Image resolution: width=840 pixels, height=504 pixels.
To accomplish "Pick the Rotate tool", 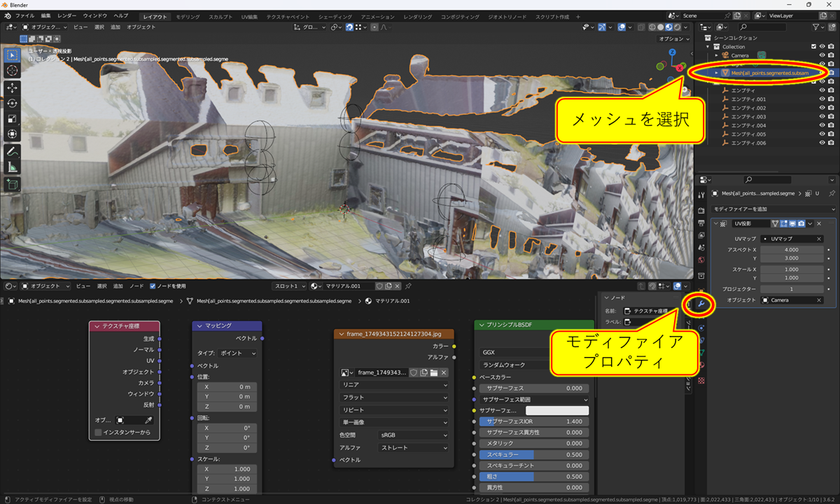I will 13,104.
